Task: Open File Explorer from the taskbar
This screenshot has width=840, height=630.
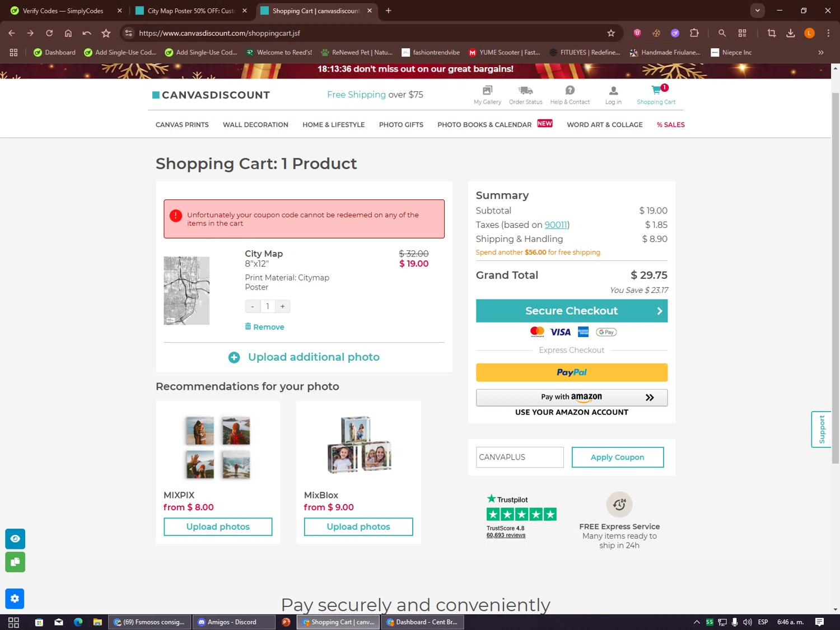Action: (x=97, y=622)
